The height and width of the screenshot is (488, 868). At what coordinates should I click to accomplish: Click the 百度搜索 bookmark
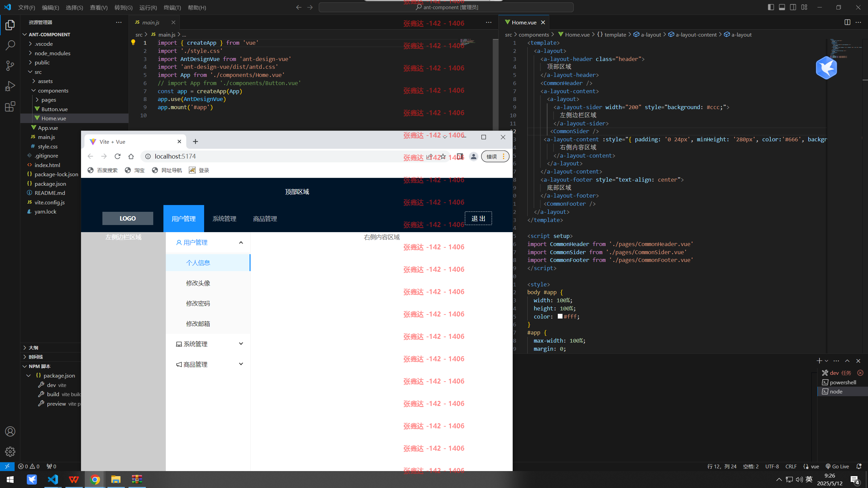[x=102, y=170]
